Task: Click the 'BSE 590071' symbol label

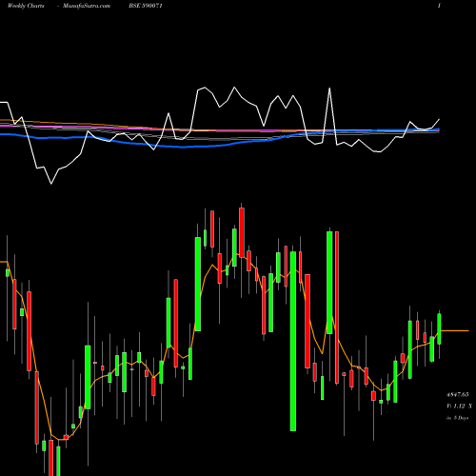Action: click(x=146, y=6)
